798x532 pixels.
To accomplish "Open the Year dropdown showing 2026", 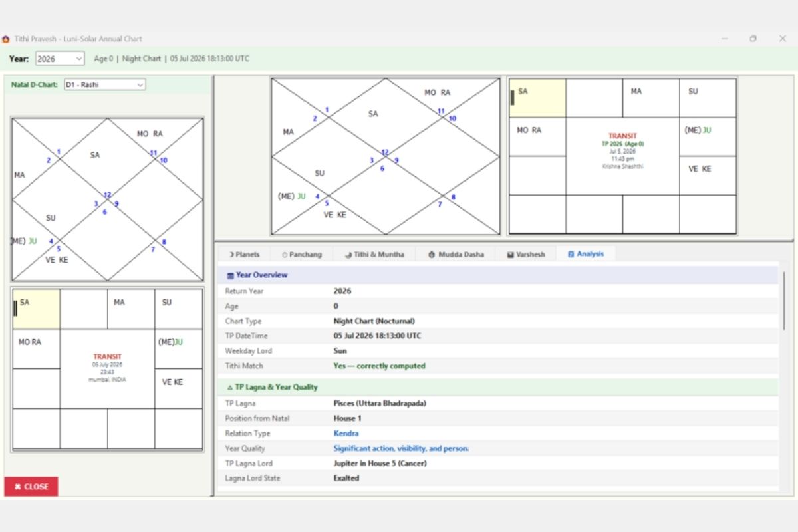I will point(60,59).
